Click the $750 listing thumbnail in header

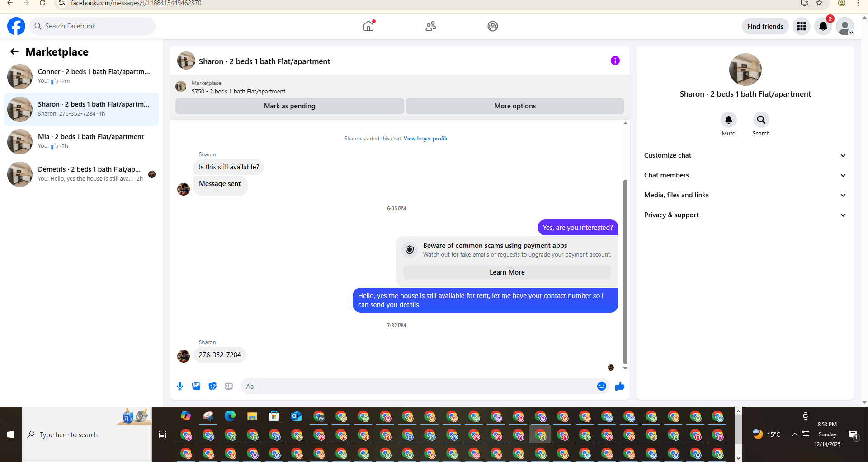click(x=181, y=87)
